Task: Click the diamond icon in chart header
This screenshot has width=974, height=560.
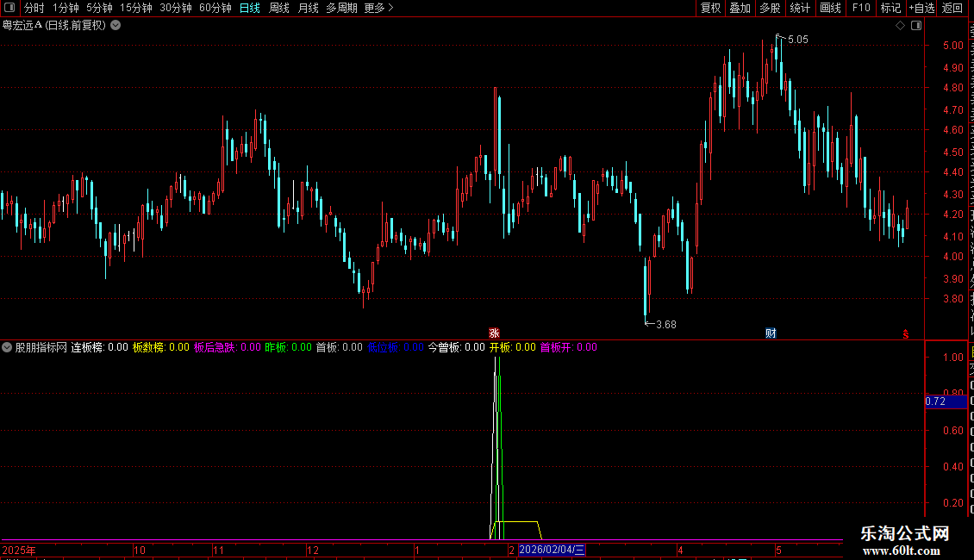Action: pyautogui.click(x=900, y=26)
